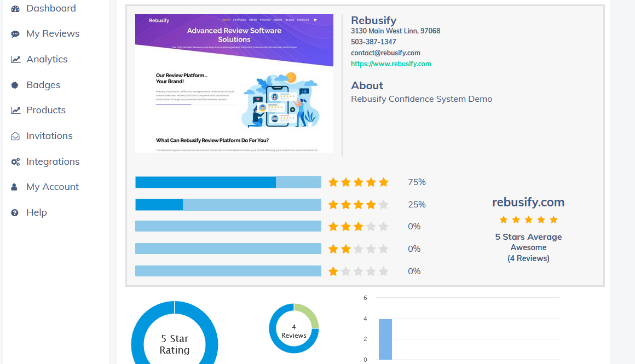This screenshot has width=635, height=364.
Task: Click the Rebusify company name heading
Action: (373, 20)
